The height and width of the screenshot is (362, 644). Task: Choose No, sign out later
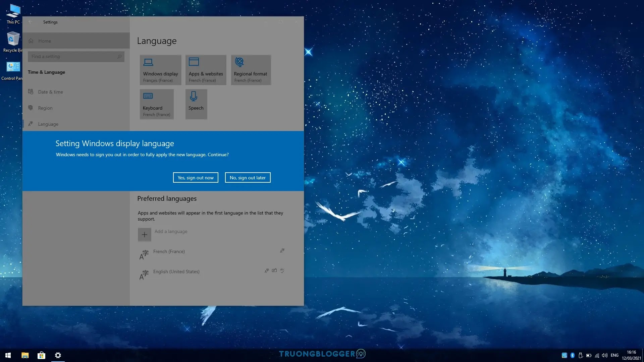coord(248,178)
